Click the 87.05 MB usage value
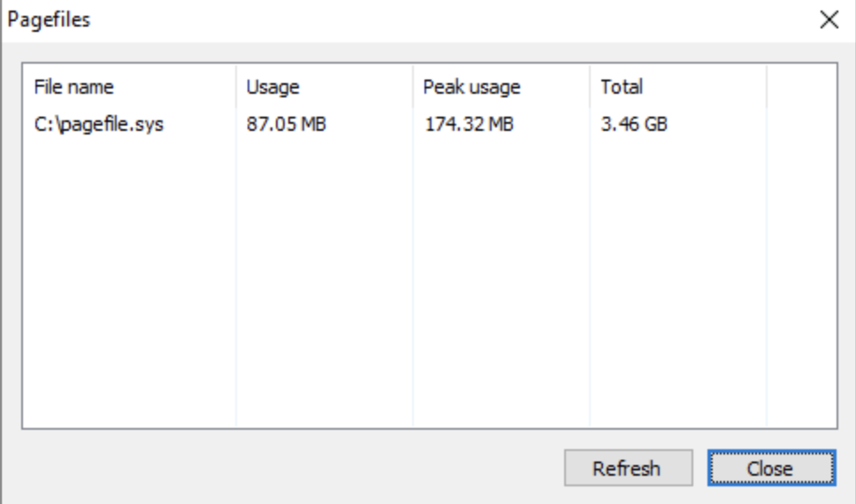The image size is (856, 504). (x=287, y=125)
